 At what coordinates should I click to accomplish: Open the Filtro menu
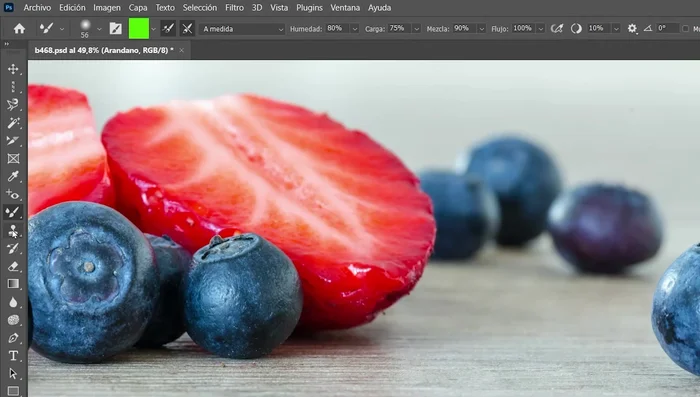(x=234, y=8)
